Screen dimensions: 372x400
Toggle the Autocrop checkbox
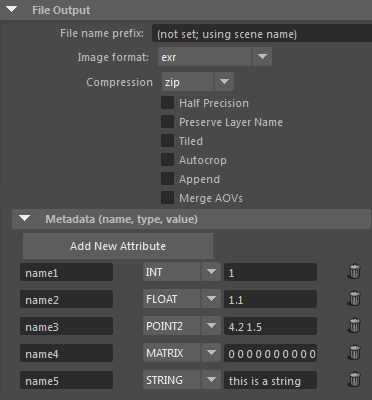pyautogui.click(x=167, y=160)
